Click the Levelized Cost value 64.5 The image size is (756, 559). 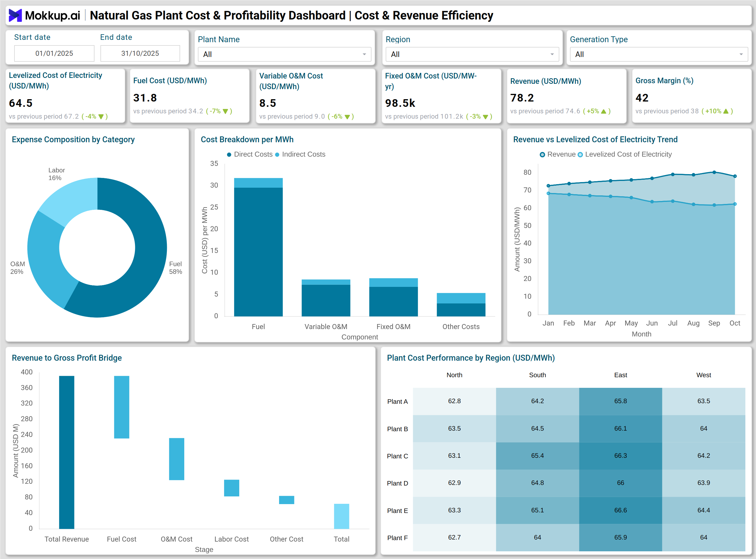21,103
